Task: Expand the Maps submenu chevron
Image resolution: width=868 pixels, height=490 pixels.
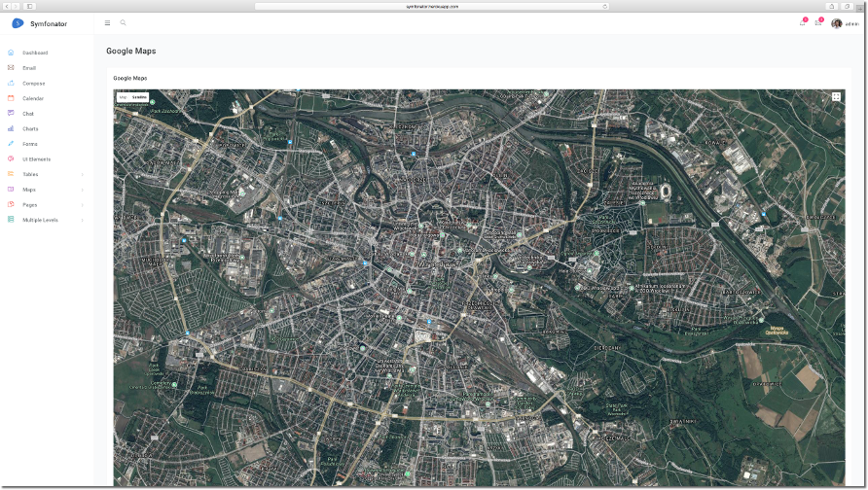Action: [83, 190]
